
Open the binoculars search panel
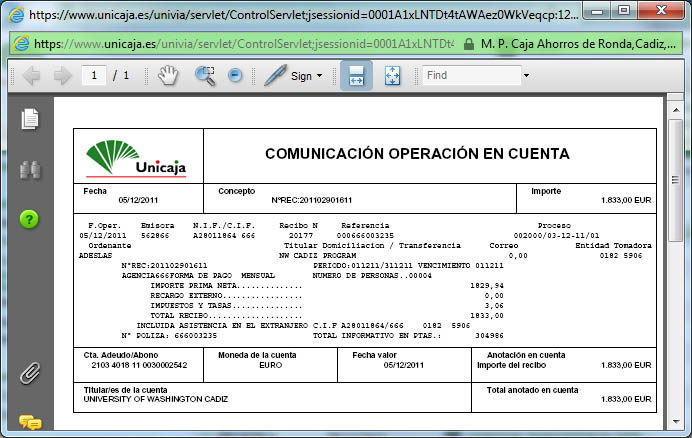30,170
